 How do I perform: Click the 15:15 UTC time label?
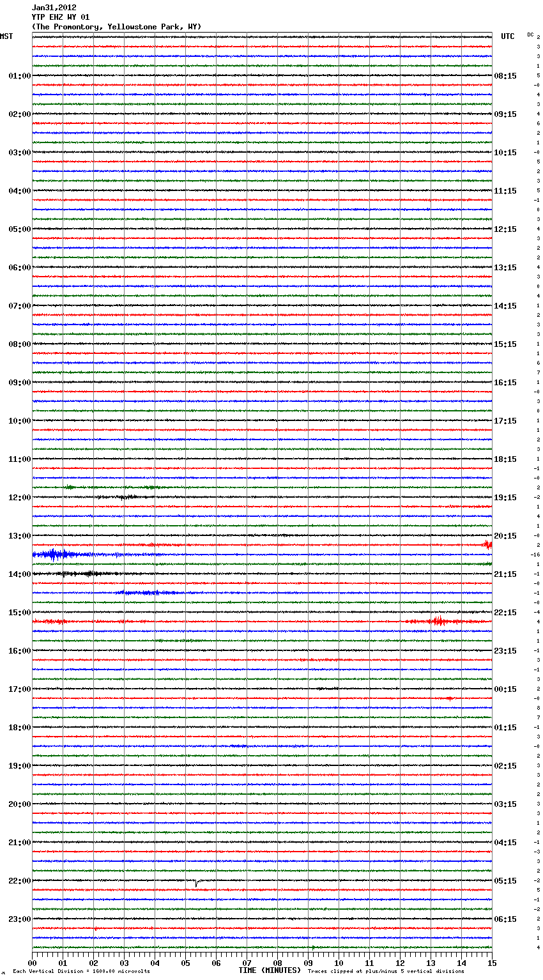[505, 344]
